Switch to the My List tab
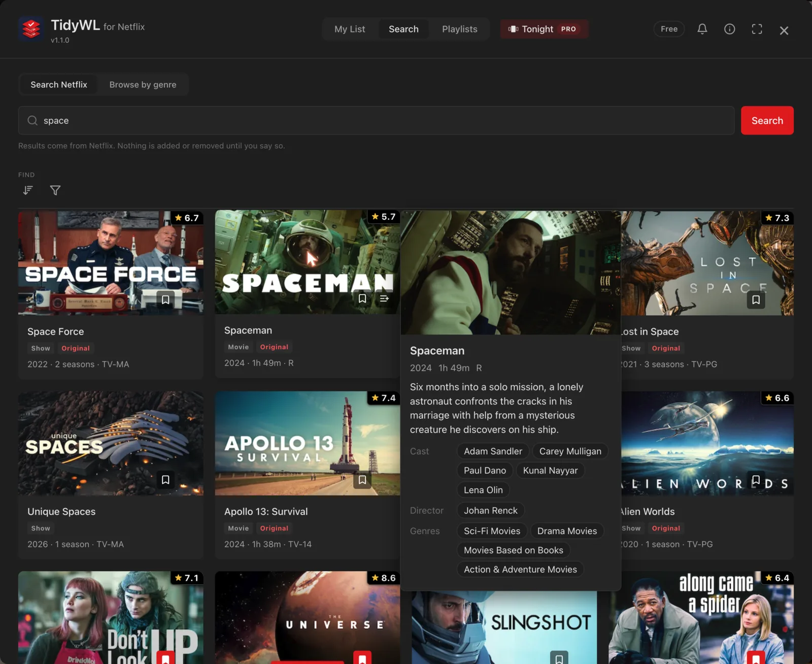 point(350,29)
